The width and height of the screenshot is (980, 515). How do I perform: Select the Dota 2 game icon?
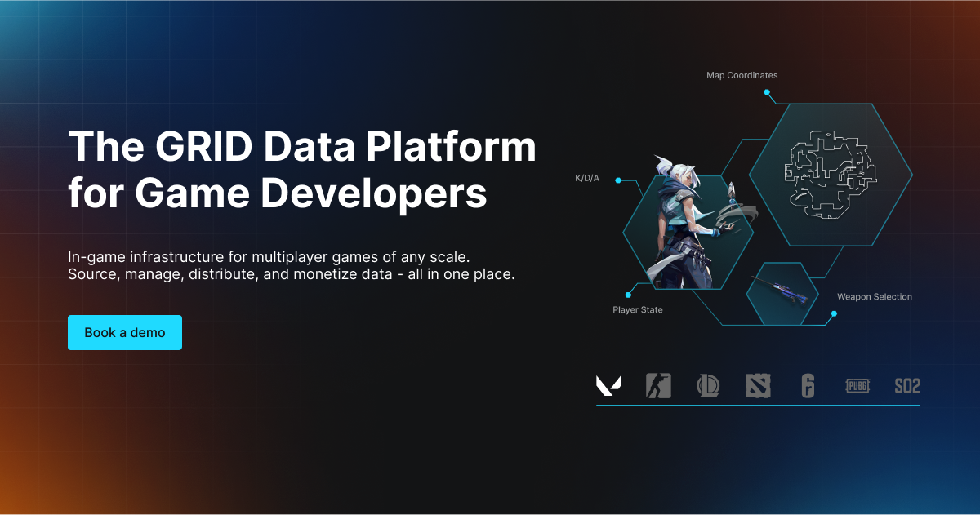click(x=758, y=386)
